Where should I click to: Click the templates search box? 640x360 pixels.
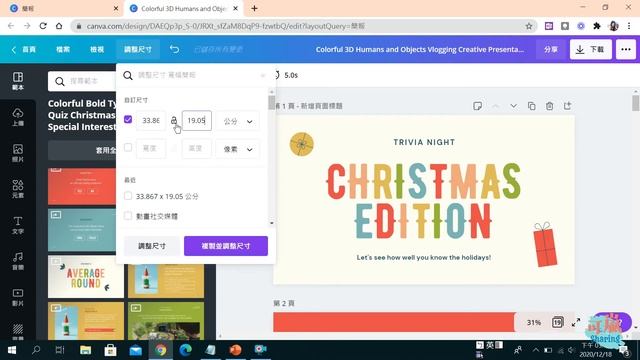point(82,81)
